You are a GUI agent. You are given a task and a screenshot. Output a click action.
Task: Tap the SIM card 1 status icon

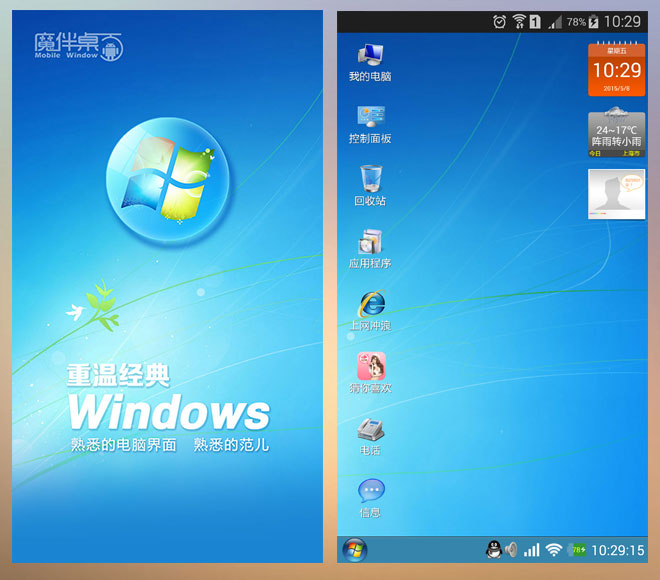(535, 21)
